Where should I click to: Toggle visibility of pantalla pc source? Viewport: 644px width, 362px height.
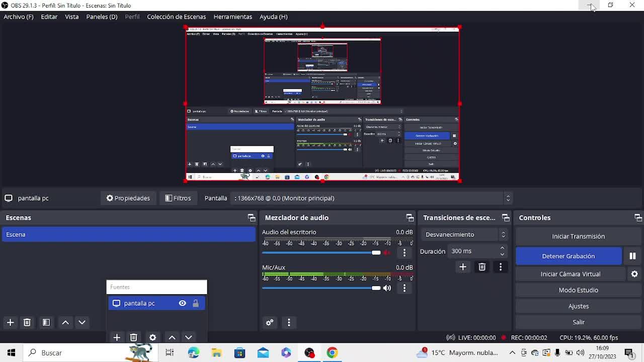coord(182,303)
